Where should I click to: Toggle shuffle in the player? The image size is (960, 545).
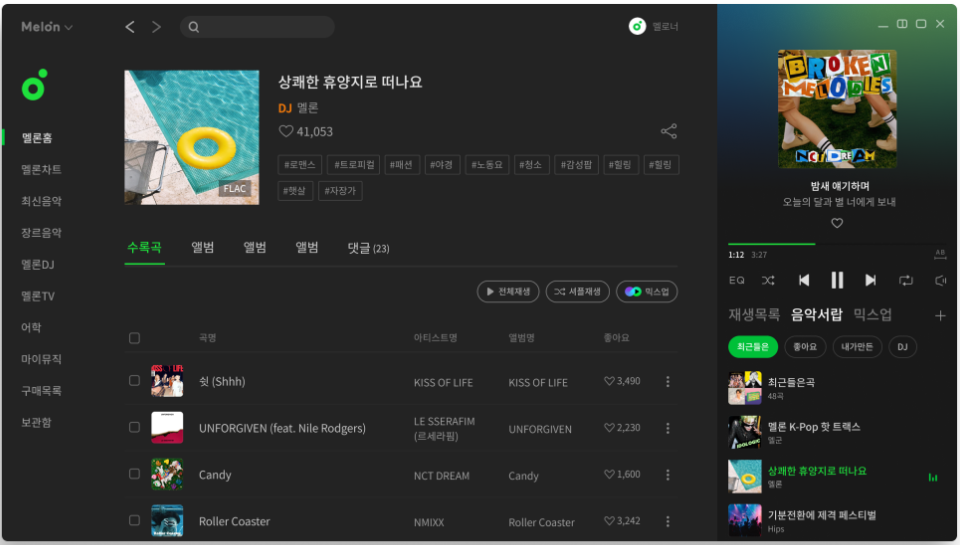[768, 280]
